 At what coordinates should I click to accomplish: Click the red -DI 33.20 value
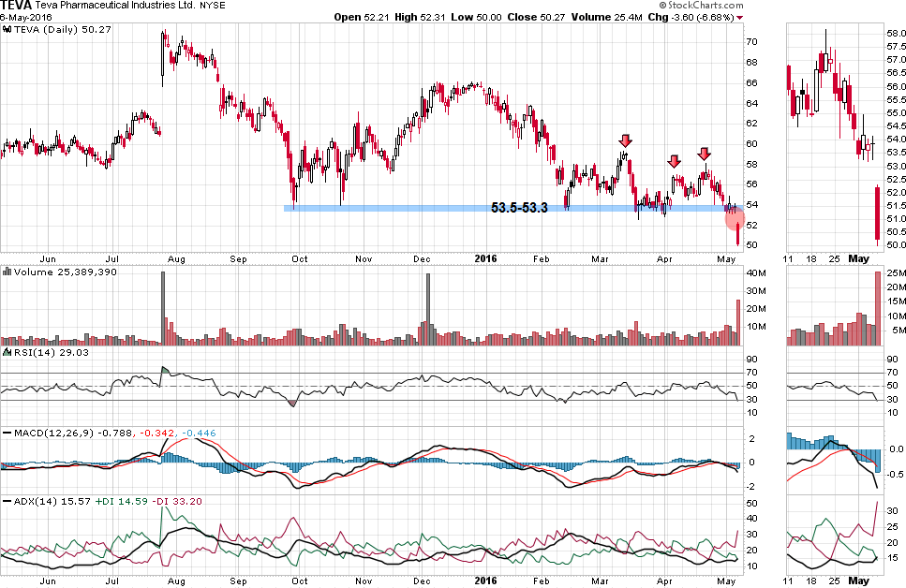pos(177,501)
